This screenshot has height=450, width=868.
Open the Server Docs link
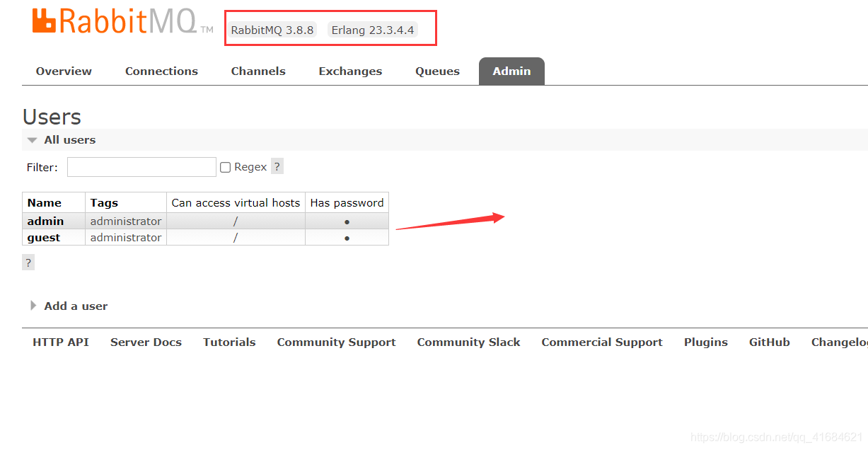(x=146, y=342)
